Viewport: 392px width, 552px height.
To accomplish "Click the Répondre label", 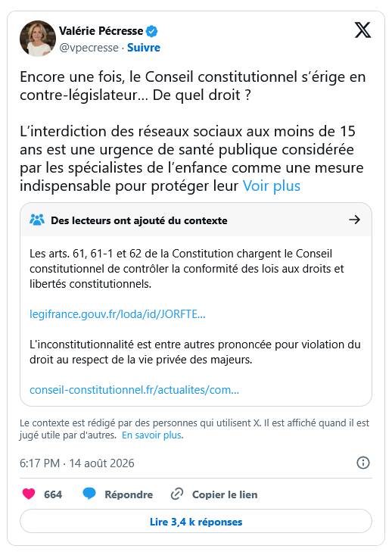I will (x=129, y=494).
